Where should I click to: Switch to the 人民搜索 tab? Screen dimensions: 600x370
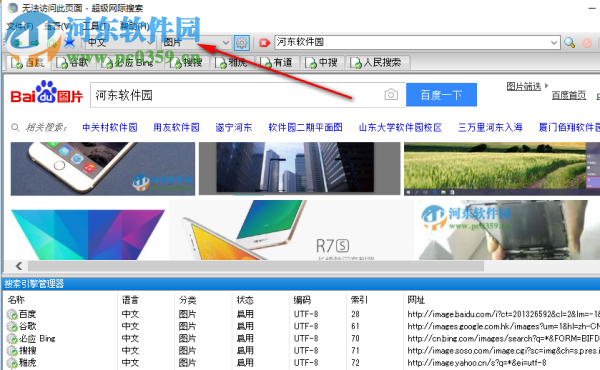pyautogui.click(x=378, y=63)
